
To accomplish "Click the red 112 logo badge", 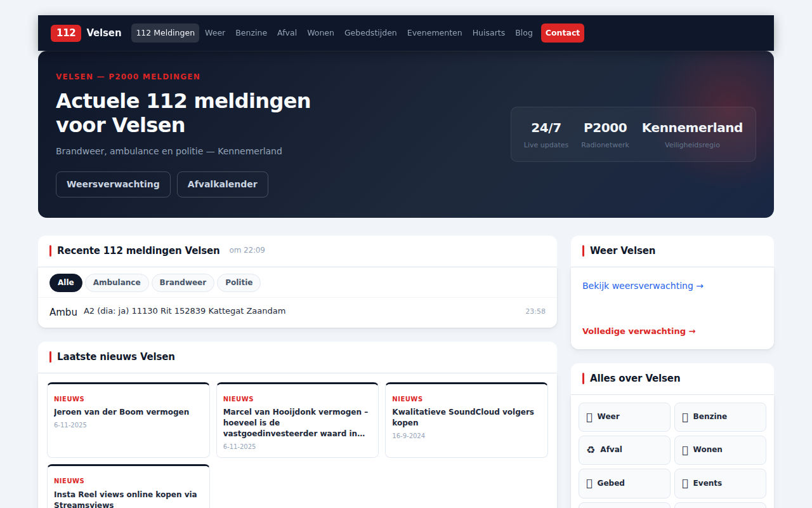I will click(66, 33).
